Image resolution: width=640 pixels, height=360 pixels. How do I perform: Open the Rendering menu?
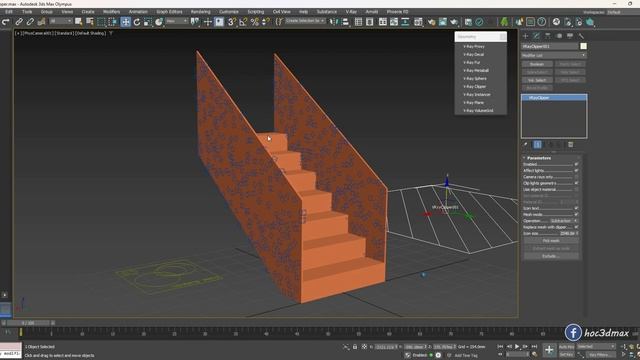point(200,12)
